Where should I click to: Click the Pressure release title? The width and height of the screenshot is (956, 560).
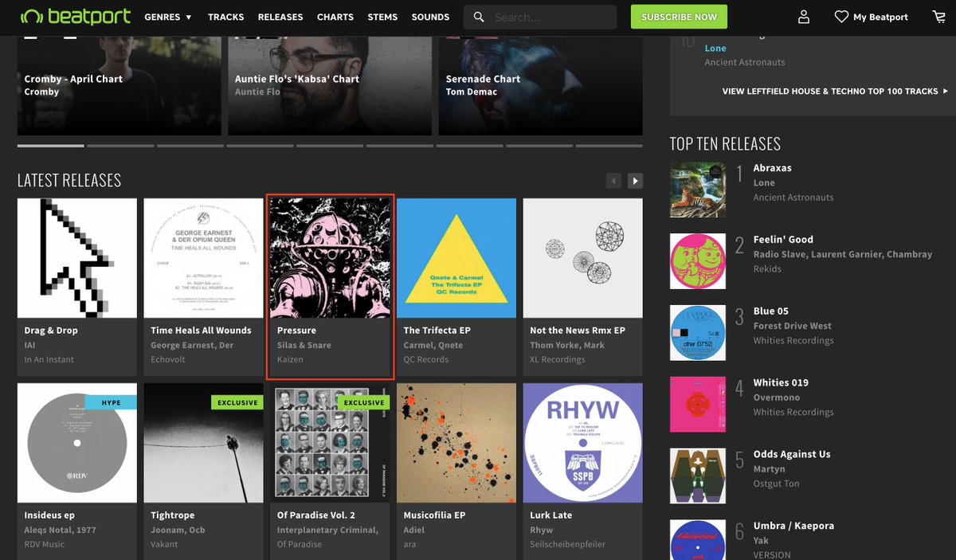point(296,330)
